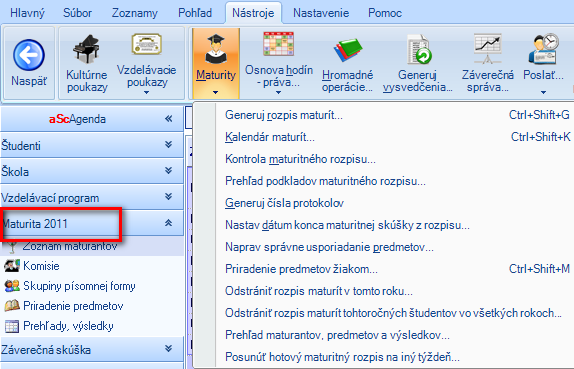Switch to the Pohľad tab

195,13
